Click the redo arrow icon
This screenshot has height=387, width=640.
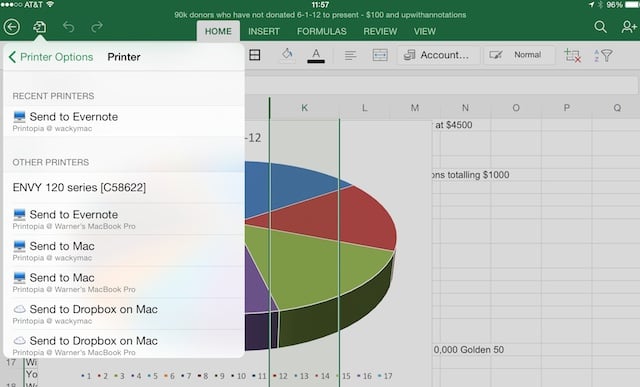click(x=97, y=27)
